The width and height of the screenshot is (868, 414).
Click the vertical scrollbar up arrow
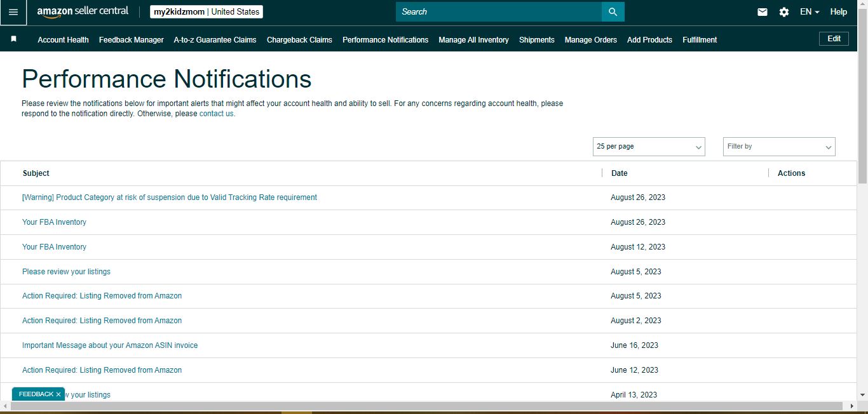coord(862,4)
